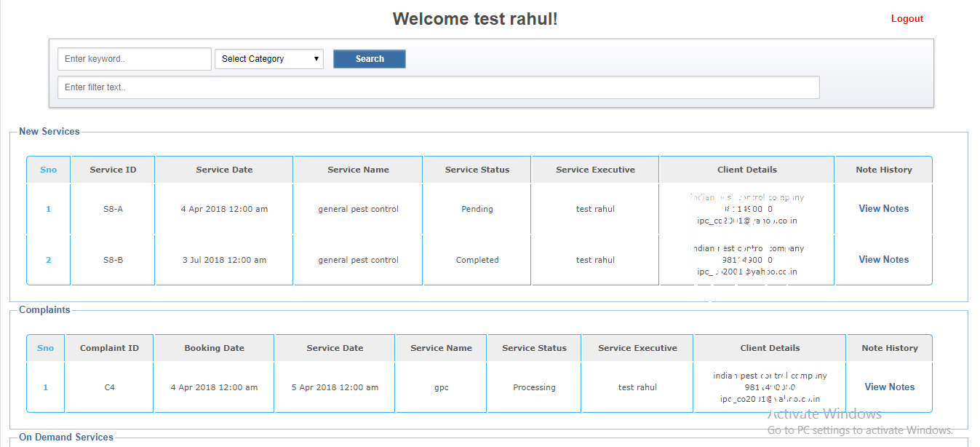Image resolution: width=980 pixels, height=447 pixels.
Task: Open View Notes for complaint C4
Action: pos(889,387)
